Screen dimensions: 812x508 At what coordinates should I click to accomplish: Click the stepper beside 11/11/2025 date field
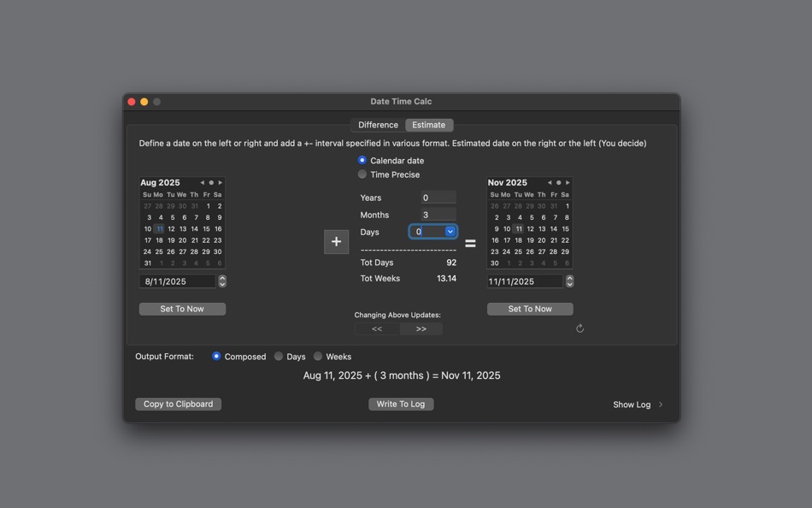point(569,281)
